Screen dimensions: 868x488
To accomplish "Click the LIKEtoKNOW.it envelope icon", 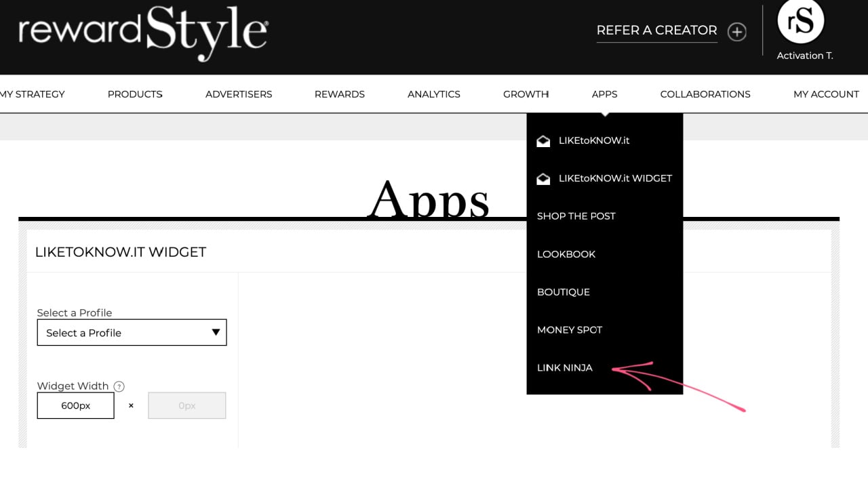I will [x=543, y=141].
